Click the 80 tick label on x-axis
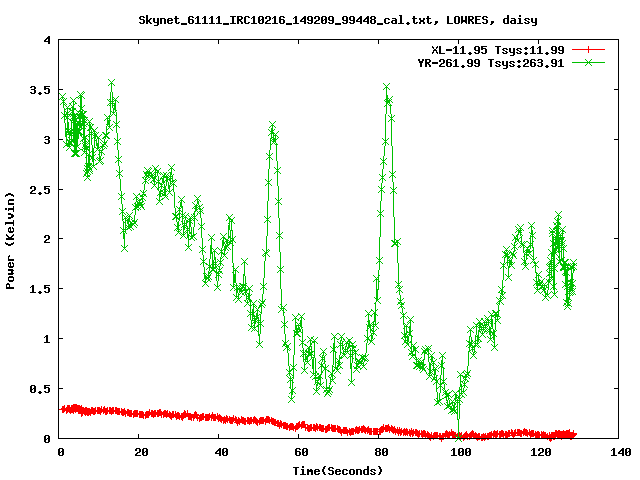Image resolution: width=640 pixels, height=480 pixels. pyautogui.click(x=380, y=452)
